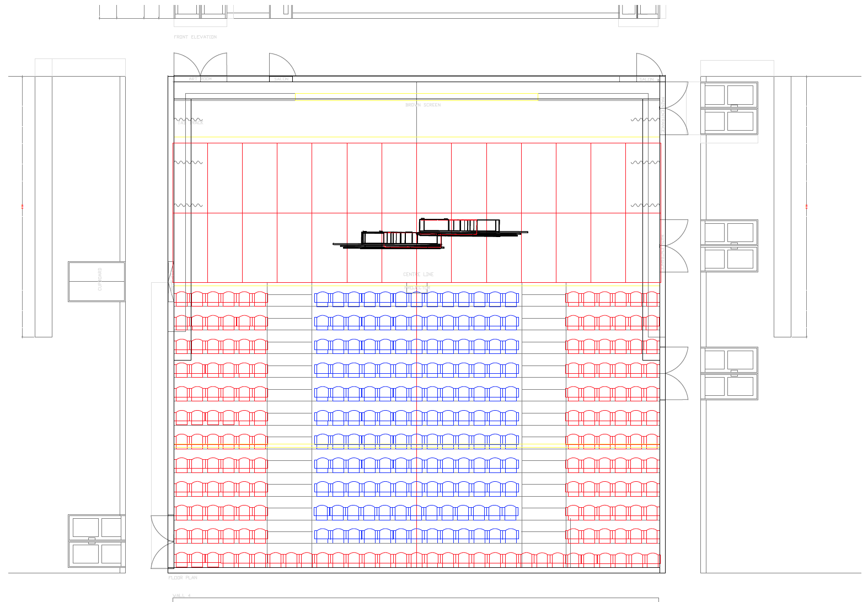The width and height of the screenshot is (868, 602).
Task: Click the top-right SALON door label
Action: [646, 79]
